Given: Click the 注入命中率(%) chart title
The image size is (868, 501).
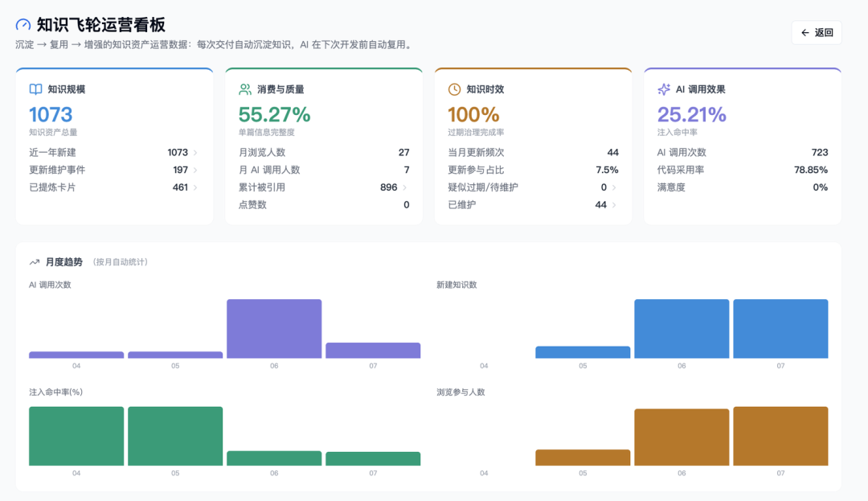Looking at the screenshot, I should point(56,392).
